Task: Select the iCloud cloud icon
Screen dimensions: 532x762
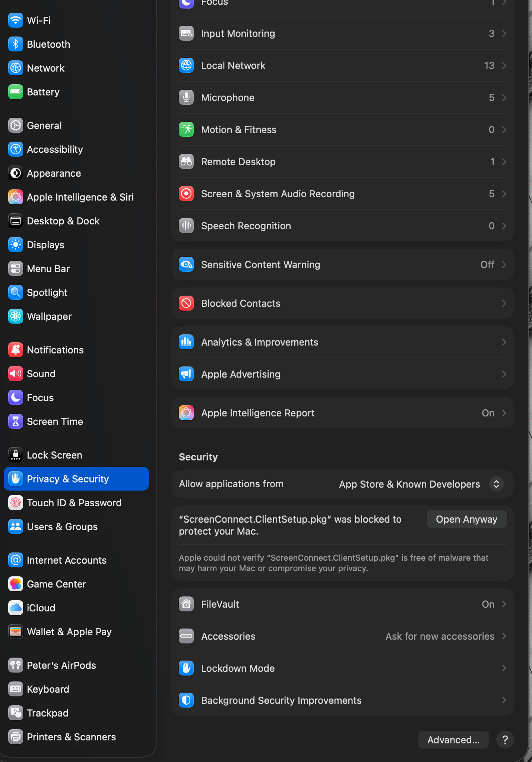Action: click(x=16, y=608)
